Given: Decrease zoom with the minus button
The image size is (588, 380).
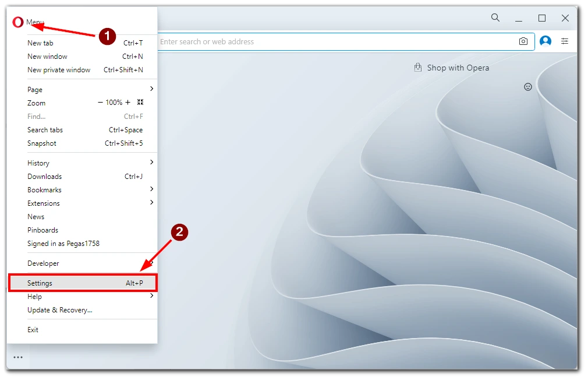Looking at the screenshot, I should pyautogui.click(x=100, y=102).
